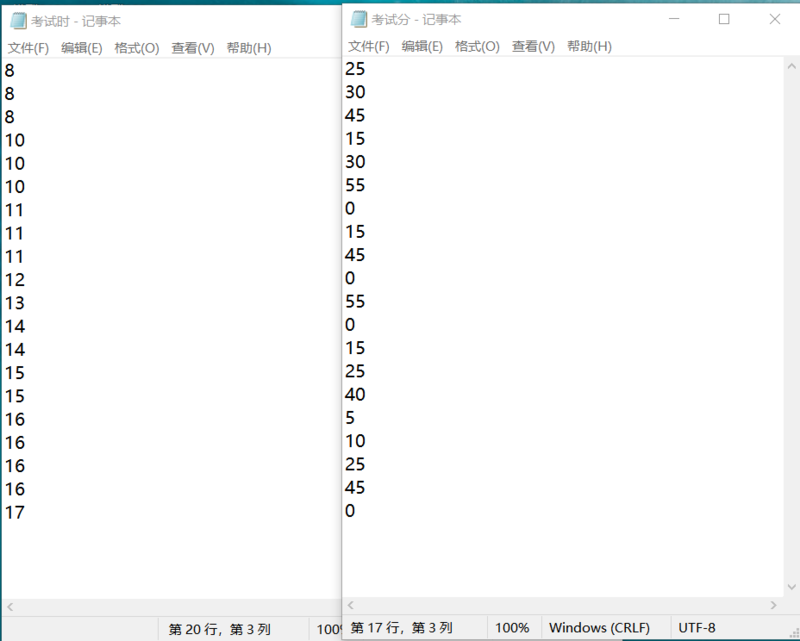Click the line containing 40 in 考试分
800x641 pixels.
click(x=355, y=395)
